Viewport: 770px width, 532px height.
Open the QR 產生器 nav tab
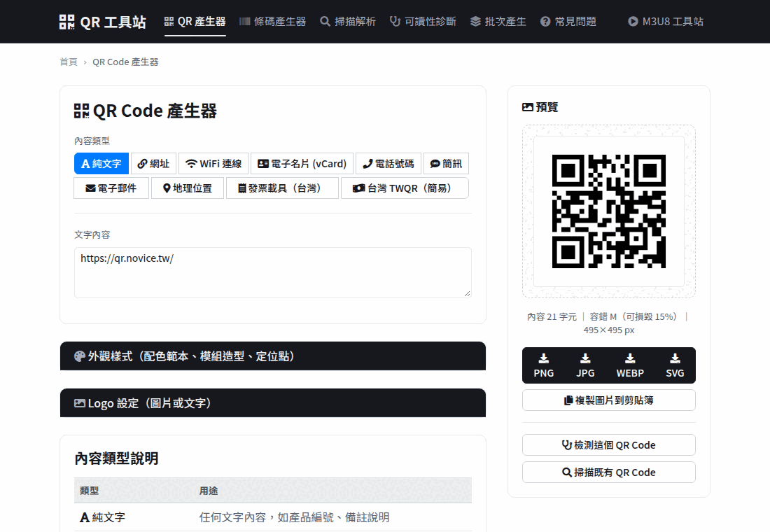pos(195,22)
